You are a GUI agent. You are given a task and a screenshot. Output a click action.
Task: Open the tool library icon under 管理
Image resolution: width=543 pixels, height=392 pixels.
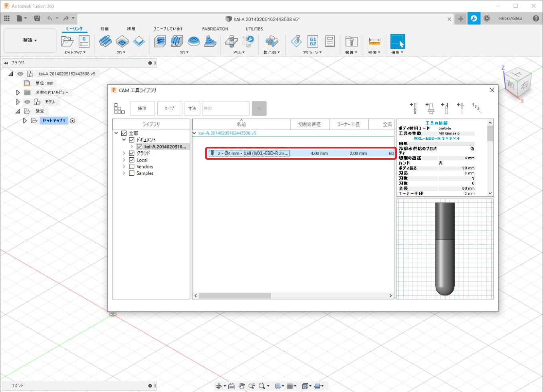(351, 41)
